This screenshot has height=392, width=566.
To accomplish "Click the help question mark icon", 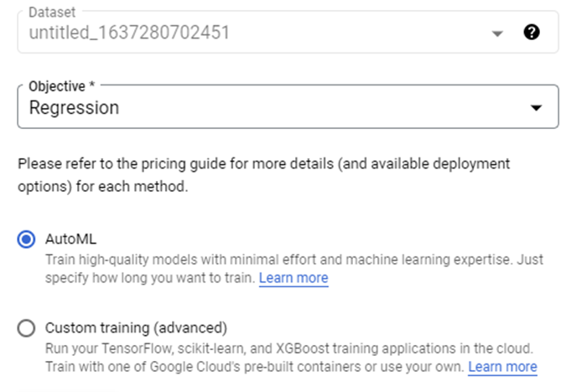I will point(532,33).
